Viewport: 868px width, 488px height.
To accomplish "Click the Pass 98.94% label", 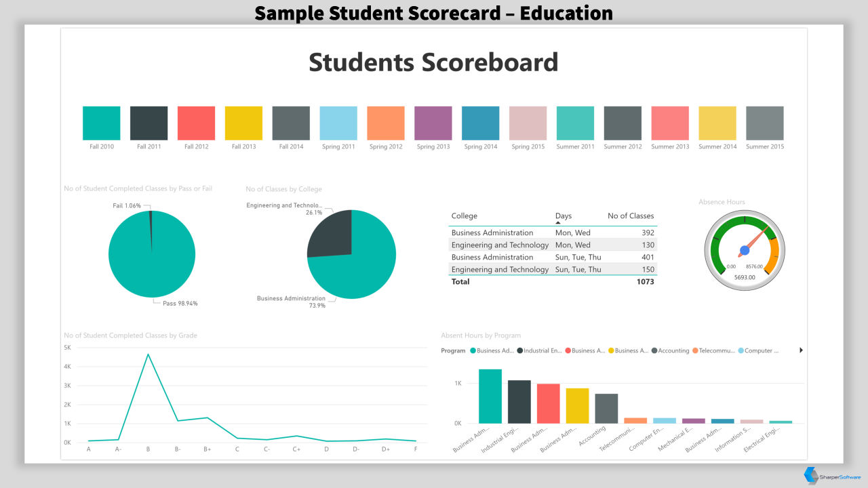I will point(180,304).
